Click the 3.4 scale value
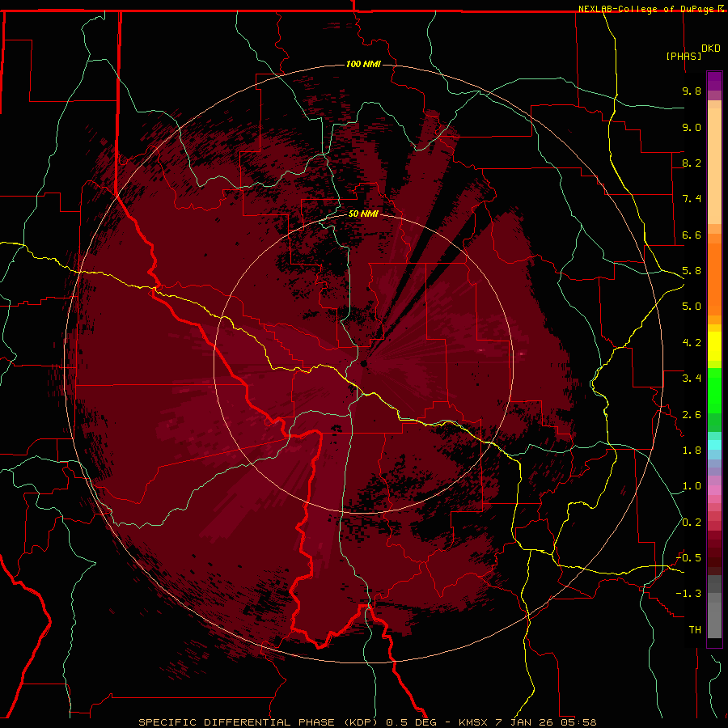Screen dimensions: 728x728 (692, 379)
